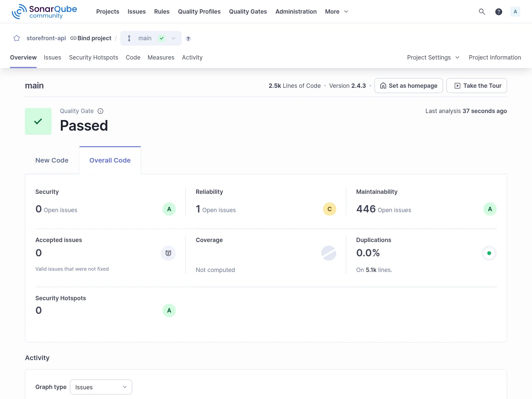532x399 pixels.
Task: Click the Duplications green dot indicator
Action: tap(489, 253)
